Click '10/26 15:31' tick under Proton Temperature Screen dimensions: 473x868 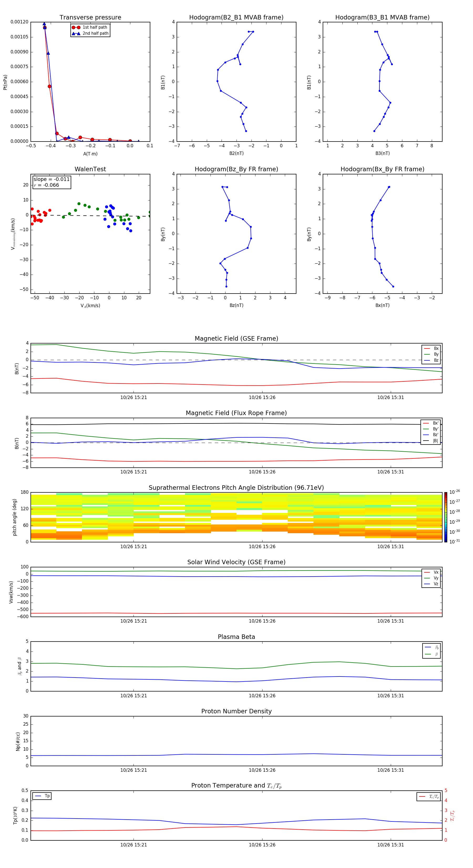pyautogui.click(x=390, y=845)
